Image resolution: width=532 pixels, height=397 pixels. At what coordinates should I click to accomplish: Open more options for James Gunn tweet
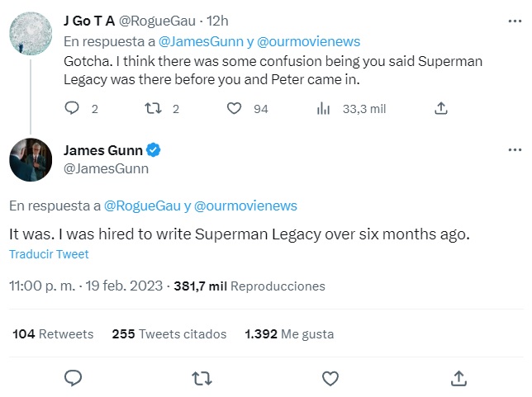click(515, 149)
